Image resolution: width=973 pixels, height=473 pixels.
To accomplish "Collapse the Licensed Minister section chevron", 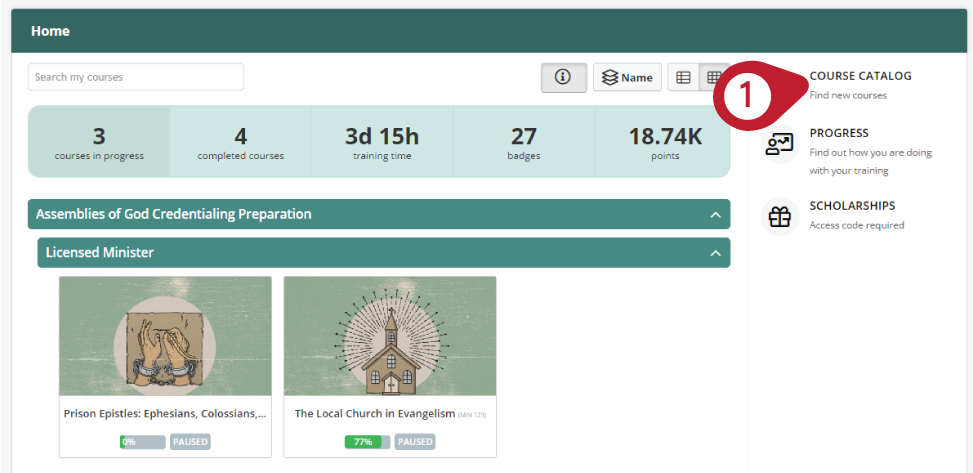I will click(715, 253).
